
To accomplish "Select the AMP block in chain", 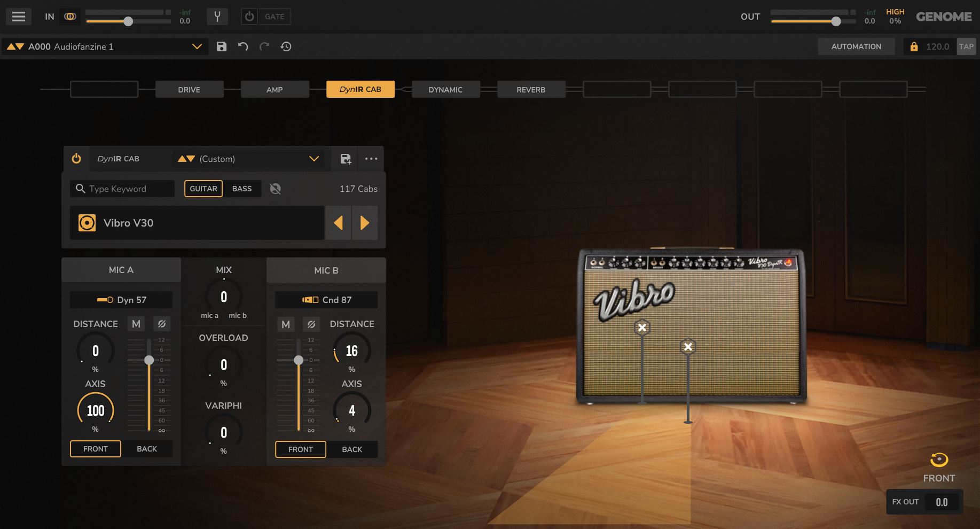I will click(x=275, y=89).
